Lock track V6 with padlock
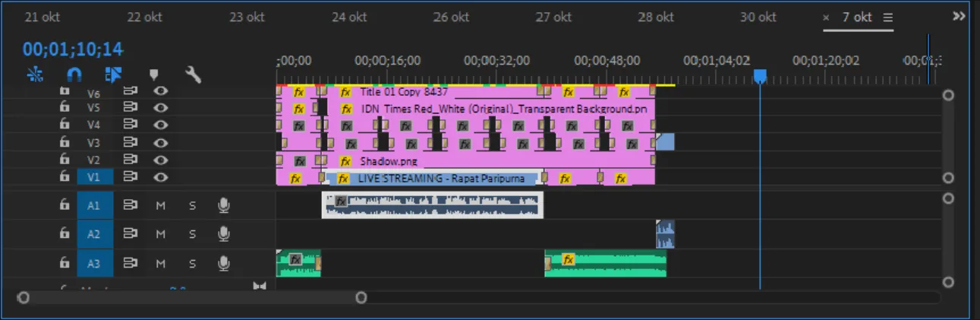The height and width of the screenshot is (320, 980). 65,90
